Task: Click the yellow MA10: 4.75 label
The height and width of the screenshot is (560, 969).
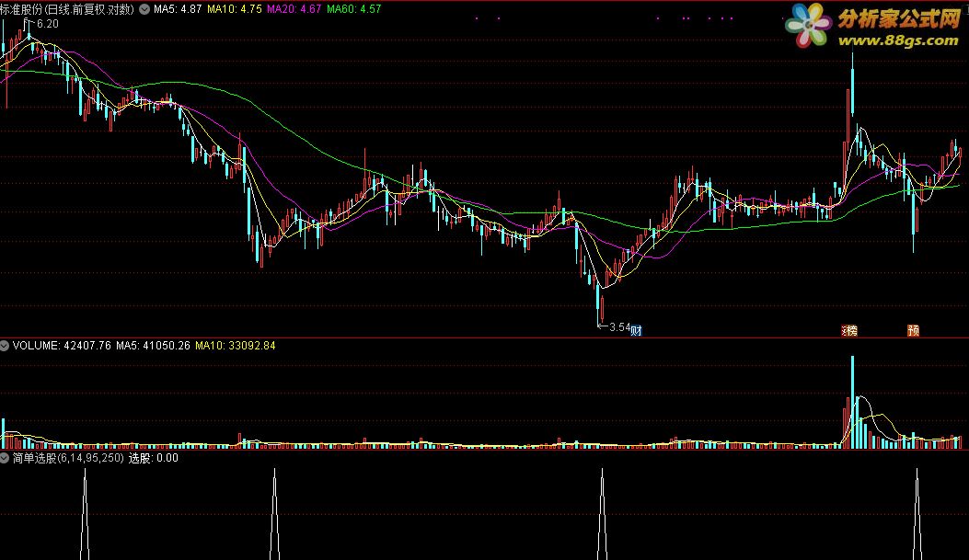Action: pyautogui.click(x=235, y=9)
